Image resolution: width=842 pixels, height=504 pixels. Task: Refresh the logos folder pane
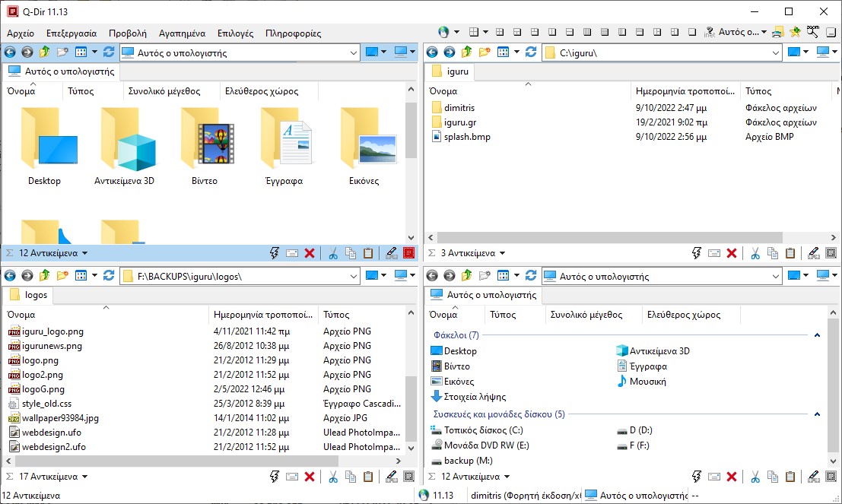pyautogui.click(x=109, y=276)
